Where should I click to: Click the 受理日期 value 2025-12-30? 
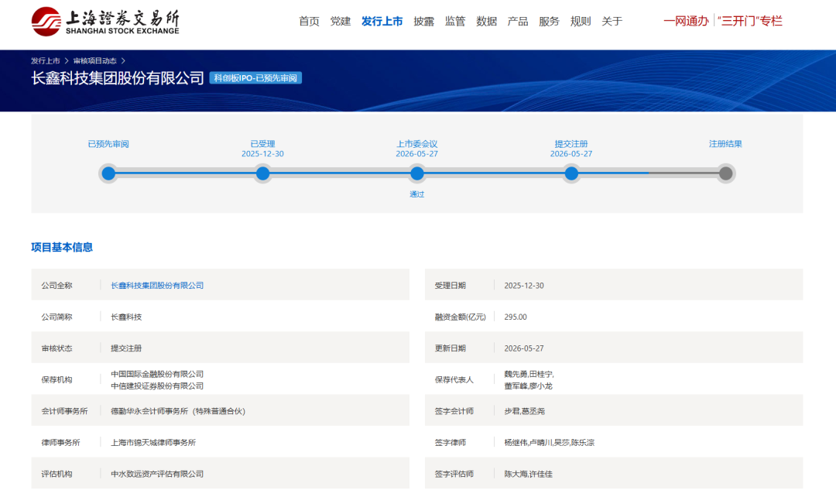pyautogui.click(x=524, y=286)
